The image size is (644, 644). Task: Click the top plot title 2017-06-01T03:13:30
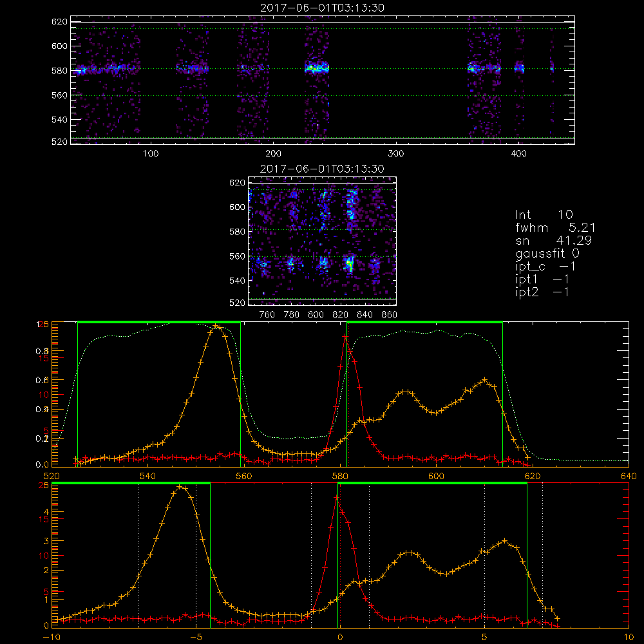coord(322,8)
